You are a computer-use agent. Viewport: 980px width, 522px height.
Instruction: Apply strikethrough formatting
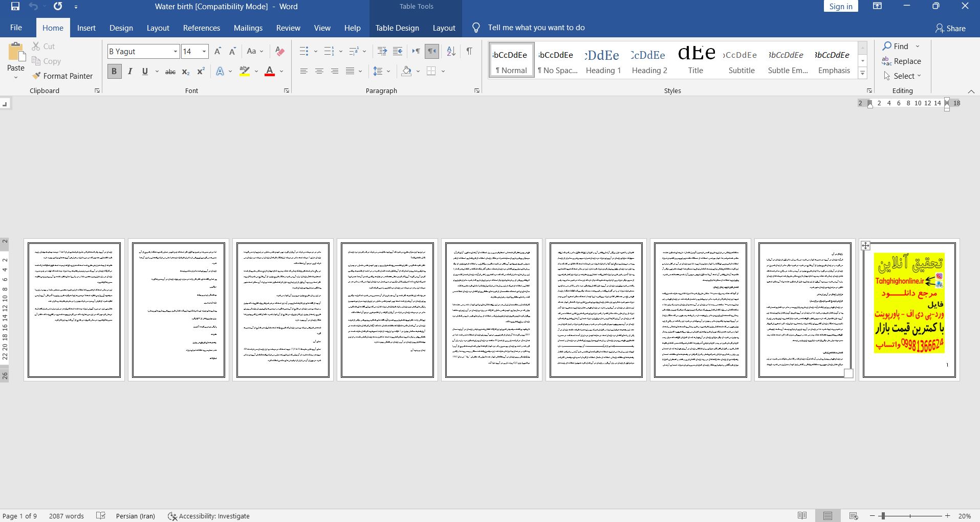coord(170,72)
